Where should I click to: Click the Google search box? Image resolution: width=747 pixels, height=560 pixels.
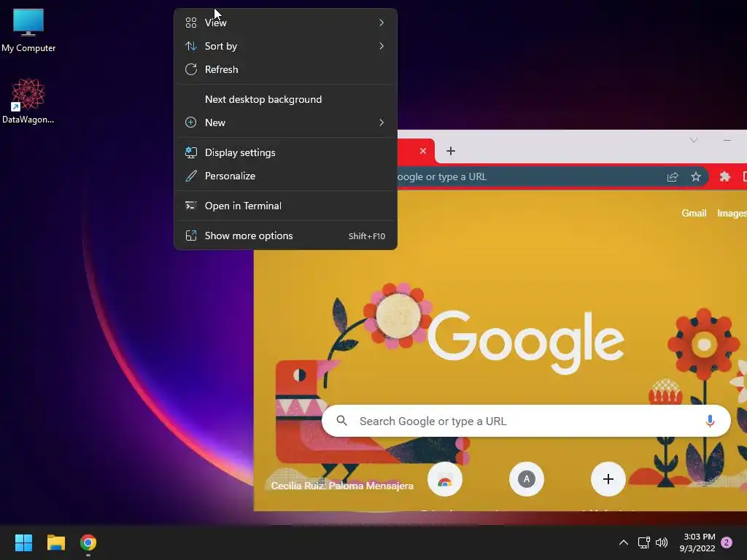point(526,421)
